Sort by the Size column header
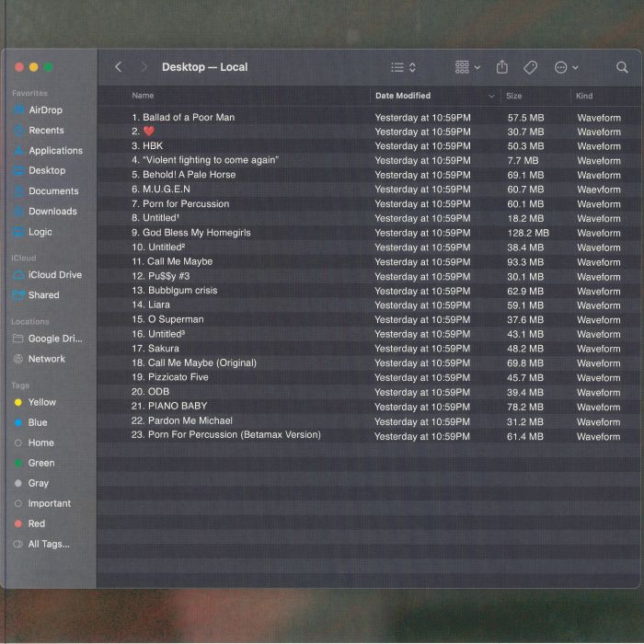The height and width of the screenshot is (644, 644). (513, 96)
